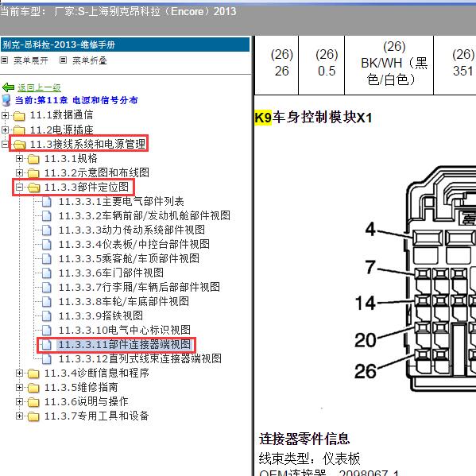Collapse the 11.3接线系统和电源管理 node
Image resolution: width=476 pixels, height=476 pixels.
5,144
